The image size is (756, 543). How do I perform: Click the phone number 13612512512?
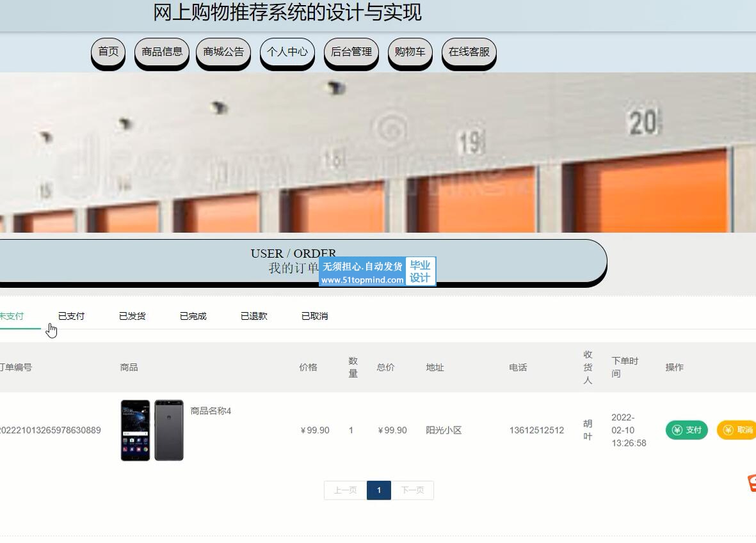pyautogui.click(x=536, y=430)
